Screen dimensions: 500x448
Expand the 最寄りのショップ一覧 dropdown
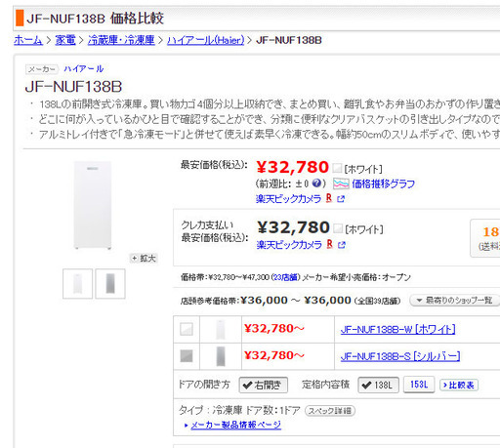coord(454,300)
